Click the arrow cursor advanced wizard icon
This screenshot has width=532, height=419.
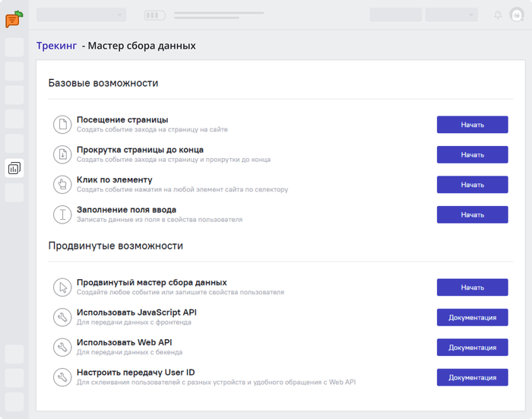tap(62, 287)
